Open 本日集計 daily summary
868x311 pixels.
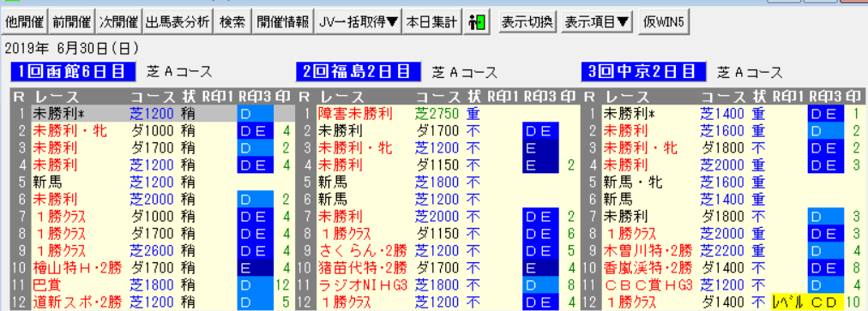[x=431, y=22]
